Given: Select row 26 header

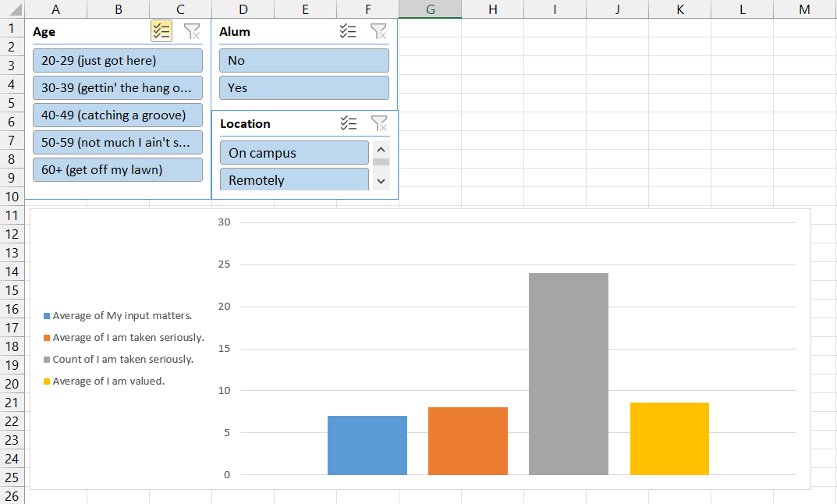Looking at the screenshot, I should click(x=12, y=496).
